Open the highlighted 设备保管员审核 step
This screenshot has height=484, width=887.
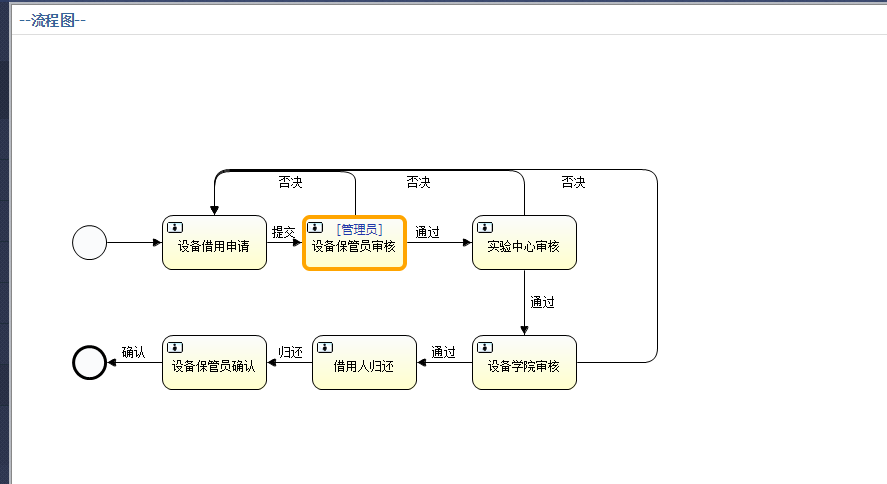(x=354, y=247)
